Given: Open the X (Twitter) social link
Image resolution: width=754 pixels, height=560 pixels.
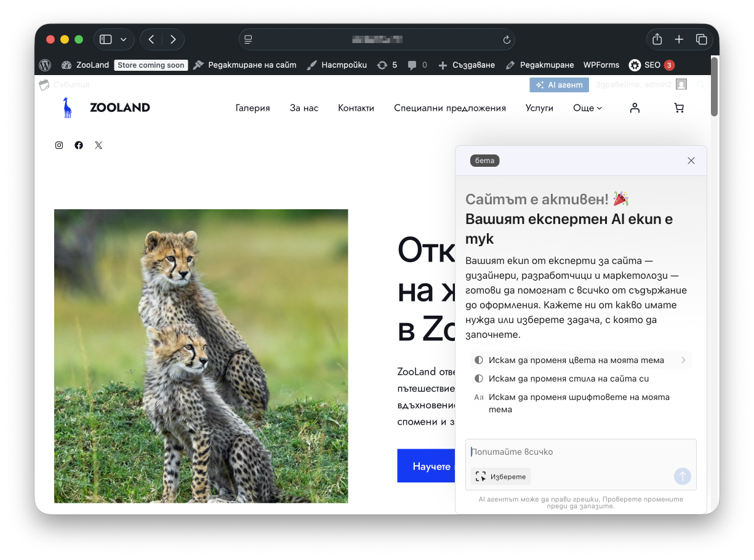Looking at the screenshot, I should pos(98,145).
